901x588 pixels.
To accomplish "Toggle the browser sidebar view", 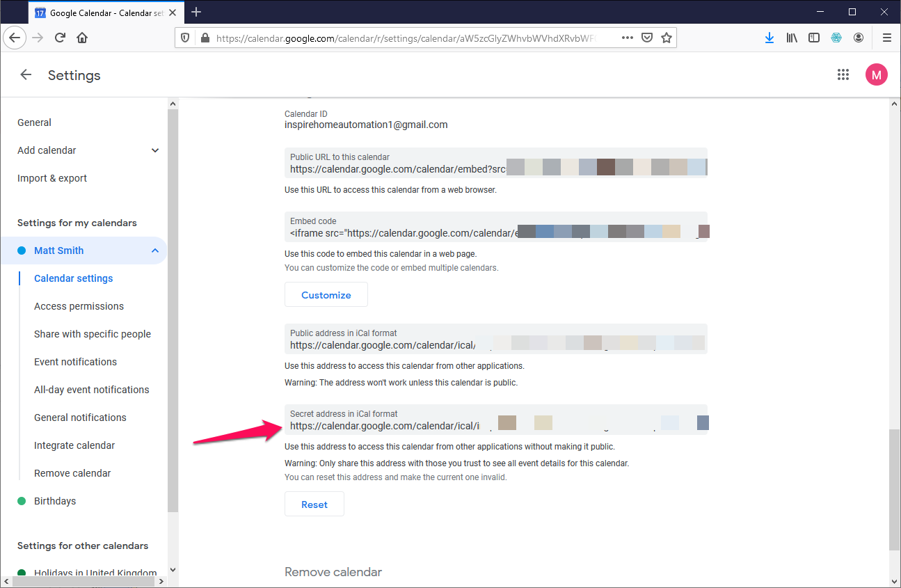I will click(x=814, y=38).
